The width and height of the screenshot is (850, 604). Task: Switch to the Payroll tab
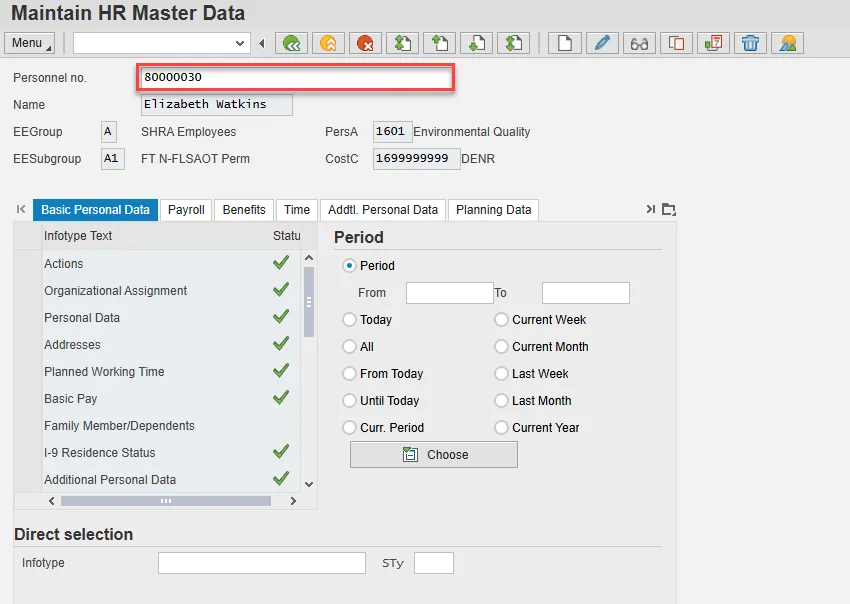(x=186, y=210)
